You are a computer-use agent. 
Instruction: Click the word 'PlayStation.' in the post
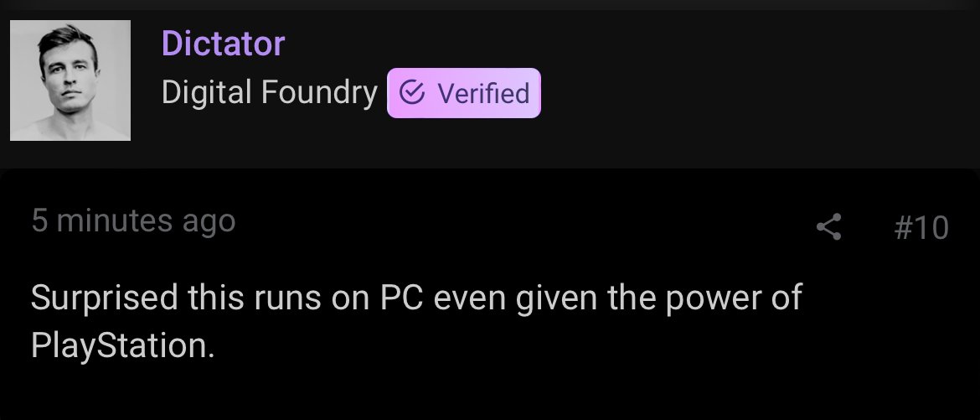(x=122, y=345)
